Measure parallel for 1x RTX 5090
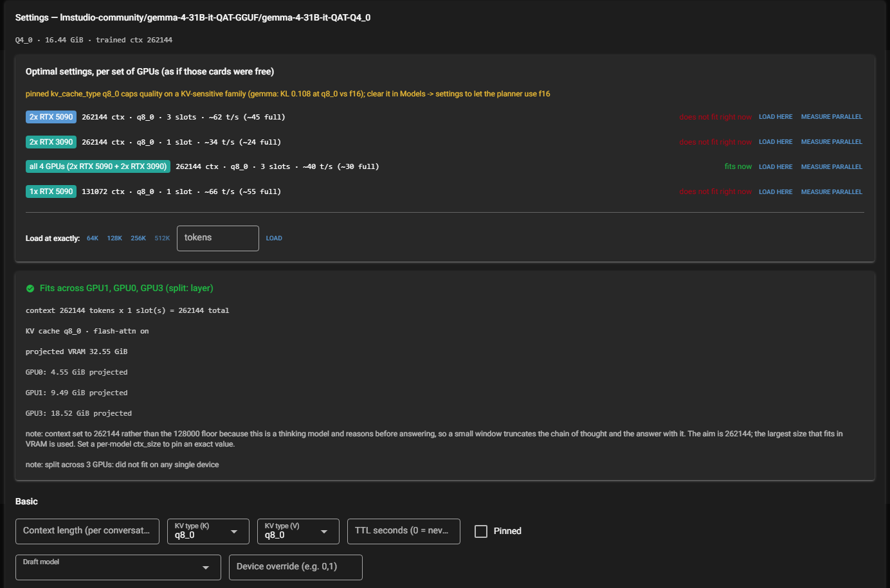Viewport: 890px width, 588px height. (831, 192)
